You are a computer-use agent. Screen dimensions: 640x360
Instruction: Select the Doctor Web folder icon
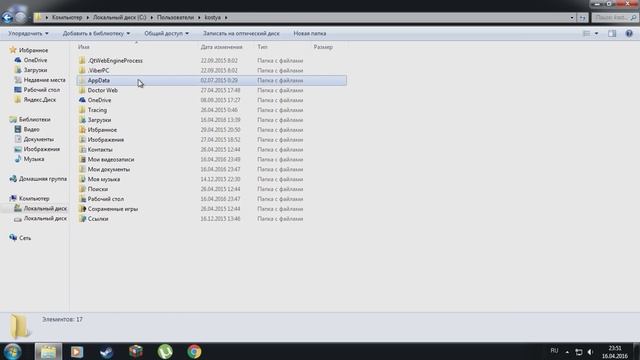point(82,90)
